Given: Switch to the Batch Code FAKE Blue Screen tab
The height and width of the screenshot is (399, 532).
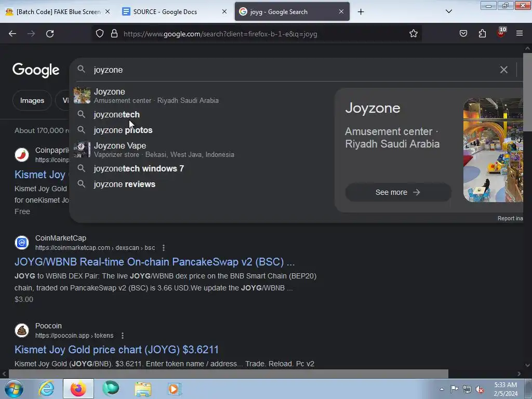Looking at the screenshot, I should tap(58, 11).
